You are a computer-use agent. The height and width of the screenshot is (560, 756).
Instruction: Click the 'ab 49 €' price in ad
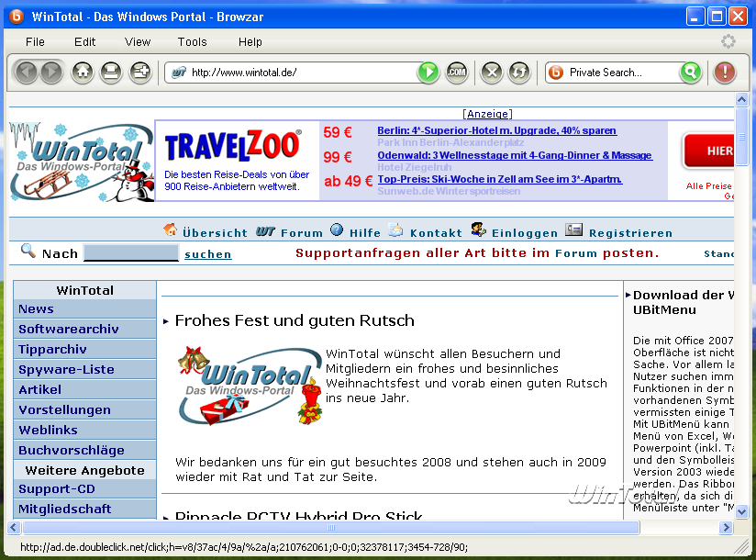(348, 182)
